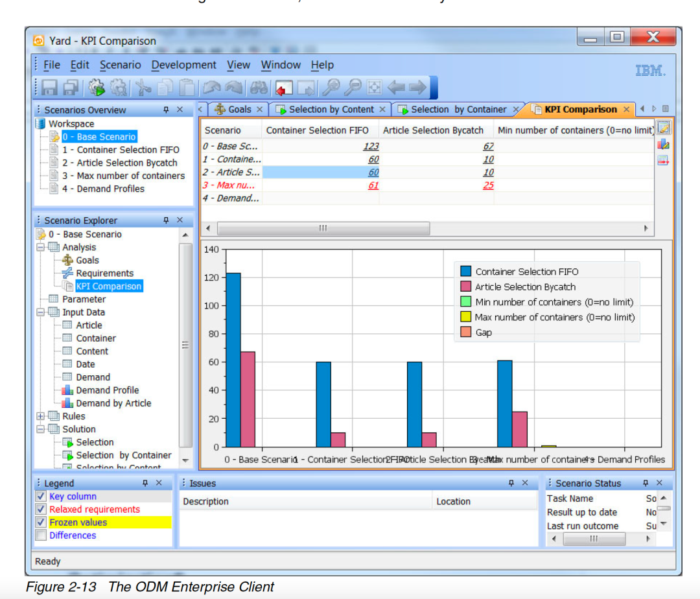Viewport: 700px width, 599px height.
Task: Click the Back arrow toolbar icon
Action: pos(396,88)
